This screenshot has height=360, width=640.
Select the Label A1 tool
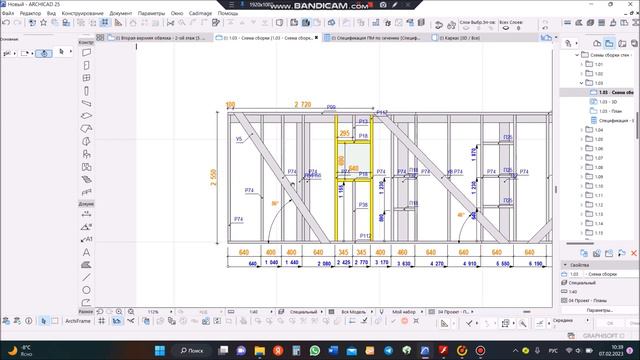pos(86,239)
